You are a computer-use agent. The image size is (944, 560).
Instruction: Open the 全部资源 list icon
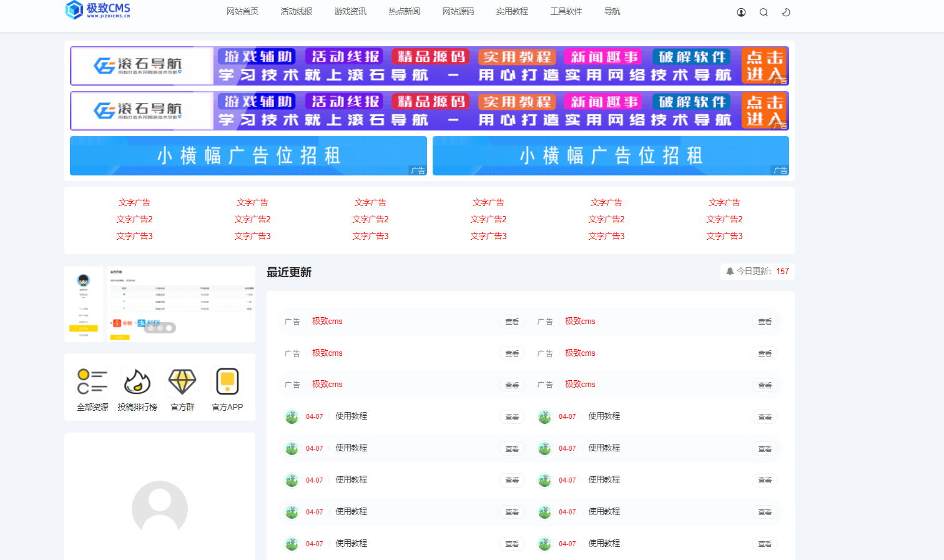coord(92,381)
